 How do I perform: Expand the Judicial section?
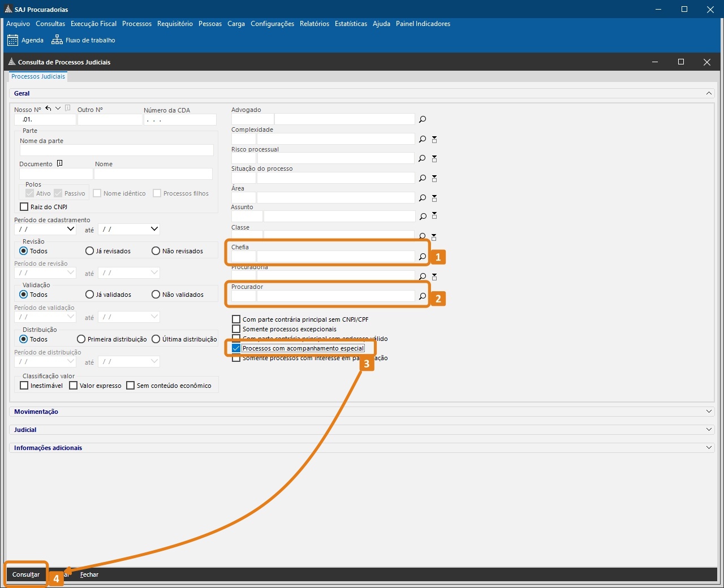click(x=709, y=430)
